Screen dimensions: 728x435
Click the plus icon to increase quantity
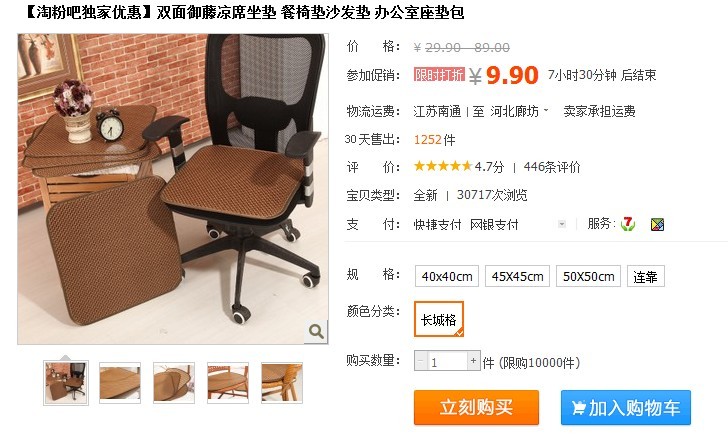coord(473,361)
